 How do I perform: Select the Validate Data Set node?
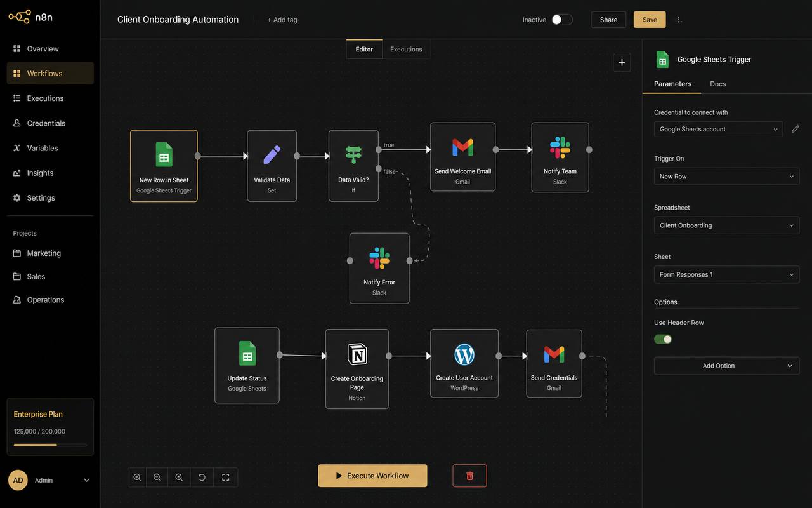[x=272, y=166]
